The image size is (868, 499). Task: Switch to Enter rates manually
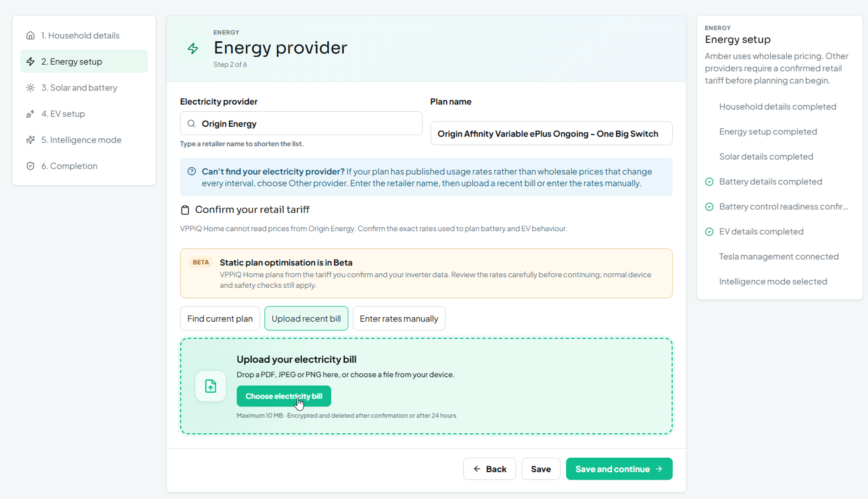[x=399, y=318]
